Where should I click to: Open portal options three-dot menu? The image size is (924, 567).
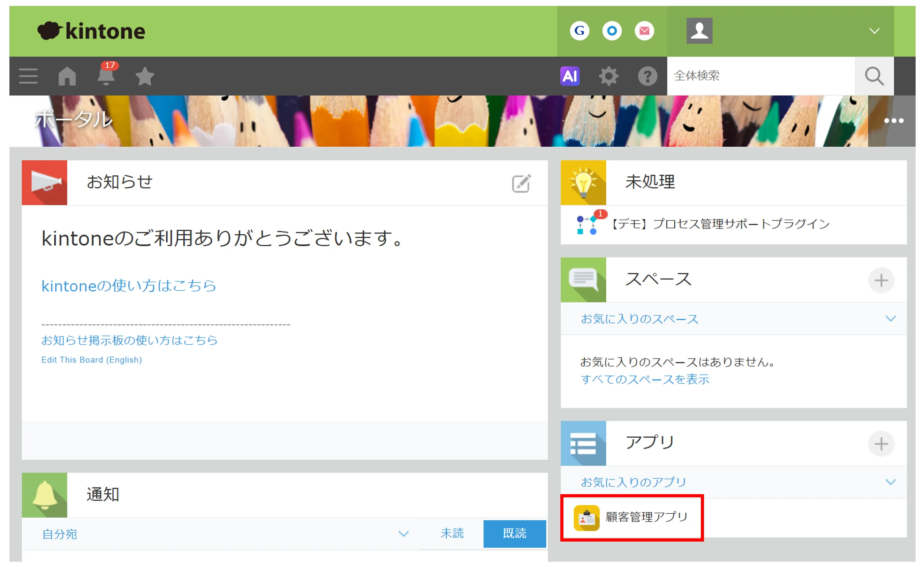coord(894,121)
